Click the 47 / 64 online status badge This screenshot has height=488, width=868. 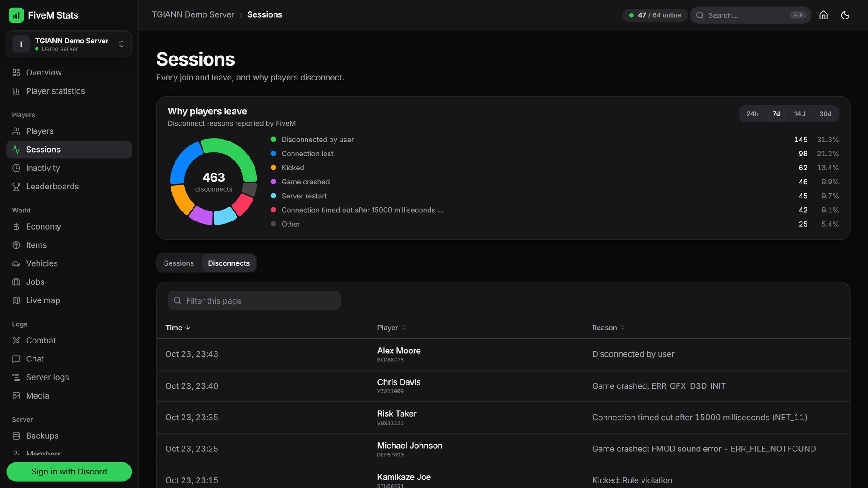(x=655, y=15)
